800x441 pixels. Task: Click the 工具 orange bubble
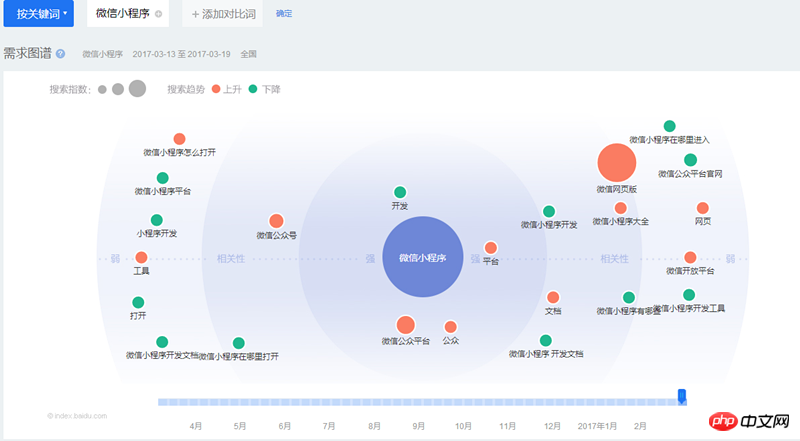click(141, 257)
